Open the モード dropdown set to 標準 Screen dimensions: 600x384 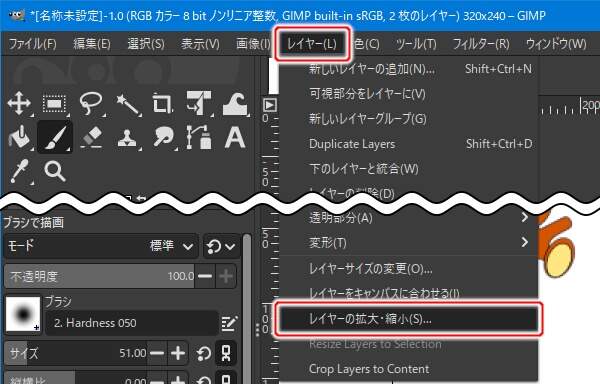101,246
